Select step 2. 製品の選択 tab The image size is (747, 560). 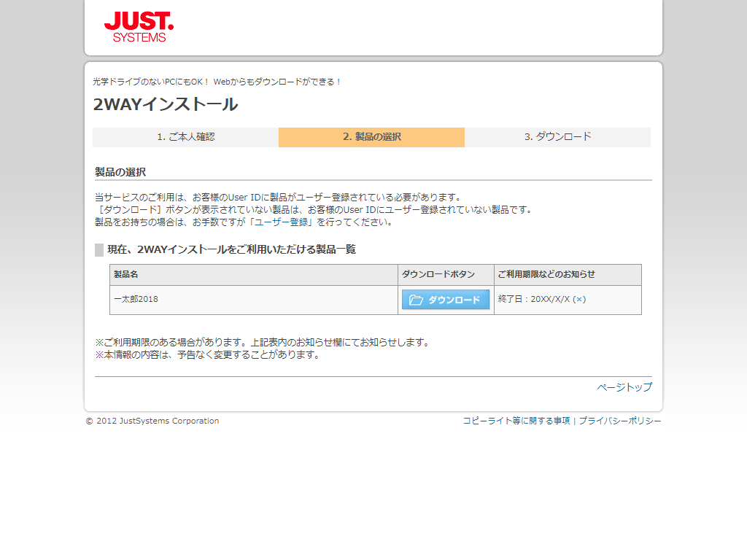[x=371, y=137]
